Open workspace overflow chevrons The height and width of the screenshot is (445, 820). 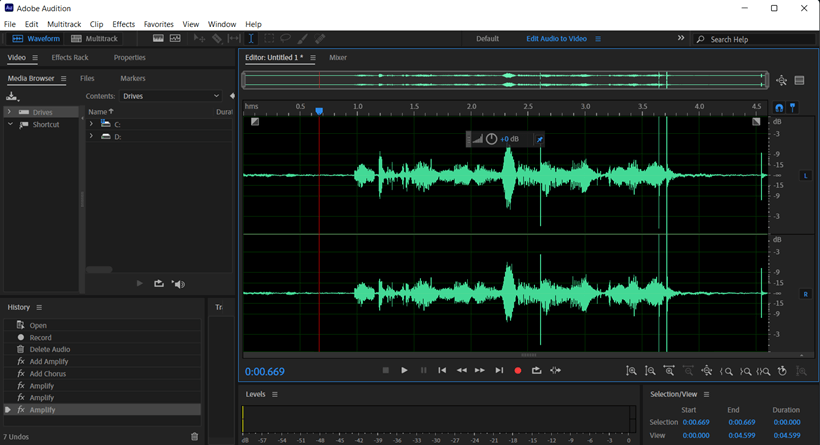pos(681,38)
